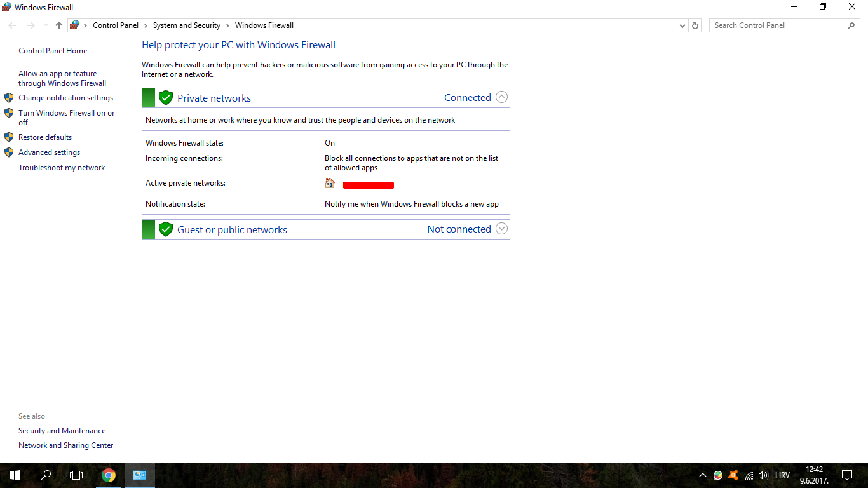Select the Control Panel taskbar button
Screen dimensions: 868x488
pyautogui.click(x=140, y=475)
